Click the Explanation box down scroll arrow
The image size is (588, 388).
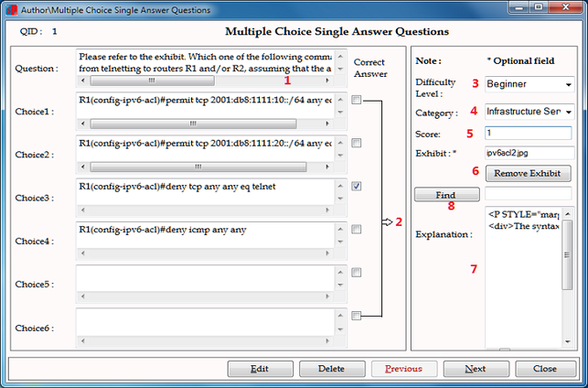click(x=568, y=342)
